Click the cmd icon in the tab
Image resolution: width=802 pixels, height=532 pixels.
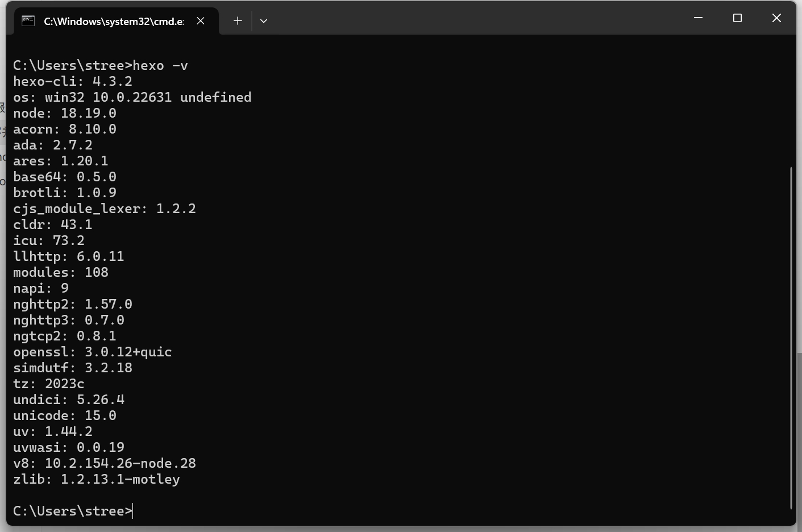tap(28, 21)
